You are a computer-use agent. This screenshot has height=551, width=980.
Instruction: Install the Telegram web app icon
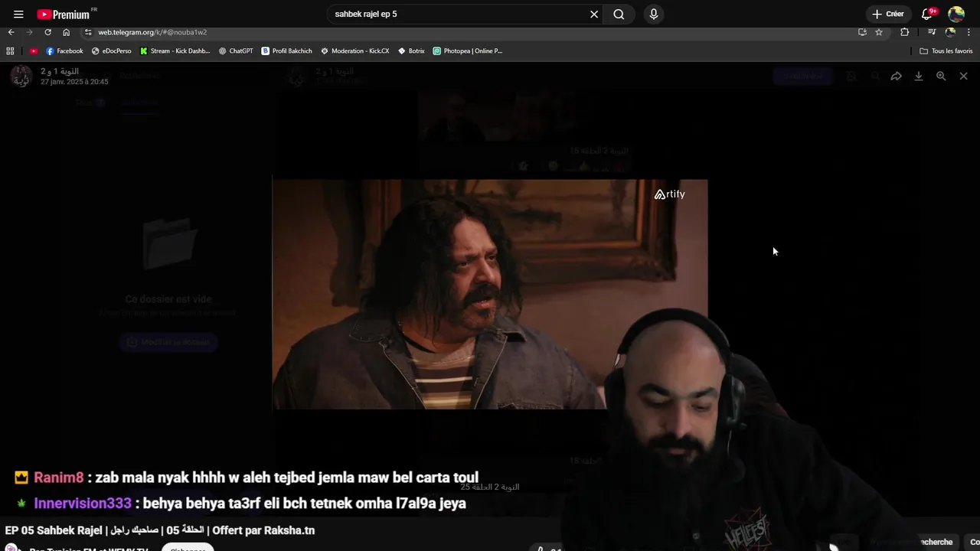(x=862, y=32)
